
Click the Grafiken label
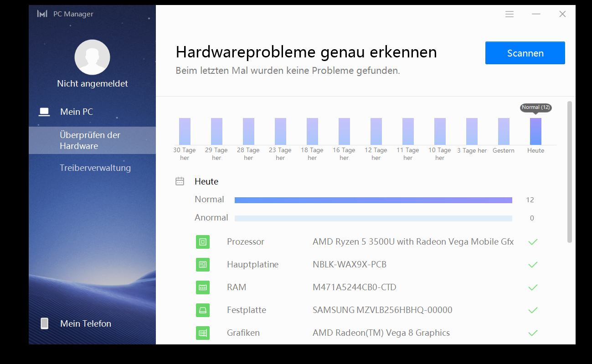click(x=243, y=333)
